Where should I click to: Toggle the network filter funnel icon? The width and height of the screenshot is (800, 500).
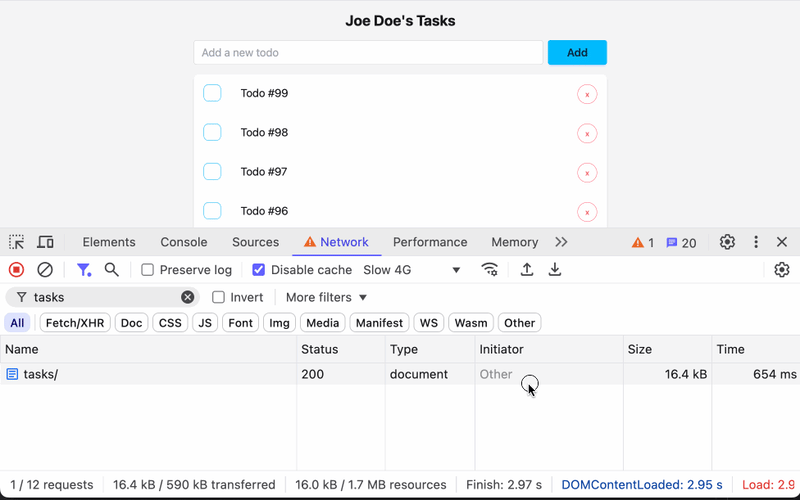click(x=84, y=270)
